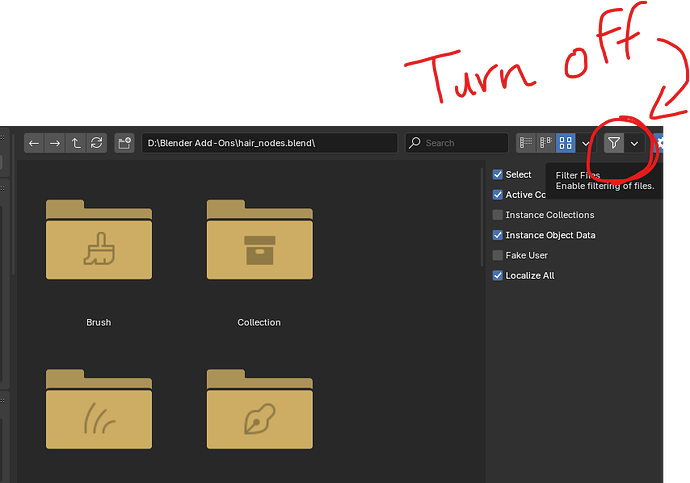
Task: Go forward to the next folder
Action: (55, 143)
